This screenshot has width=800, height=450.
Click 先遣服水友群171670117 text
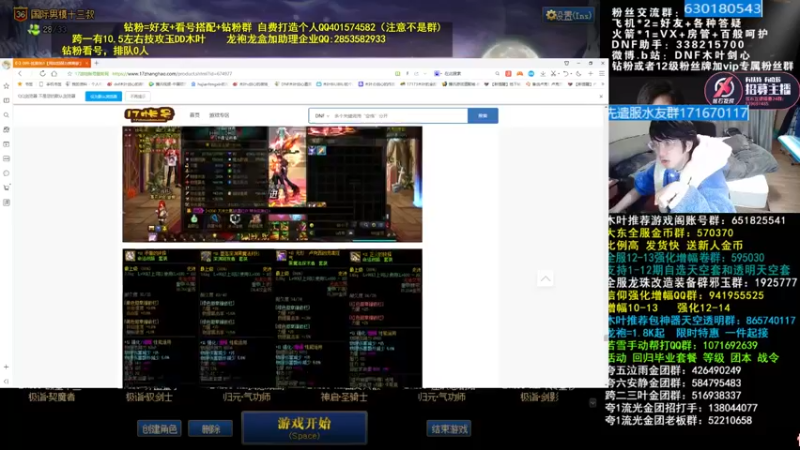coord(678,113)
